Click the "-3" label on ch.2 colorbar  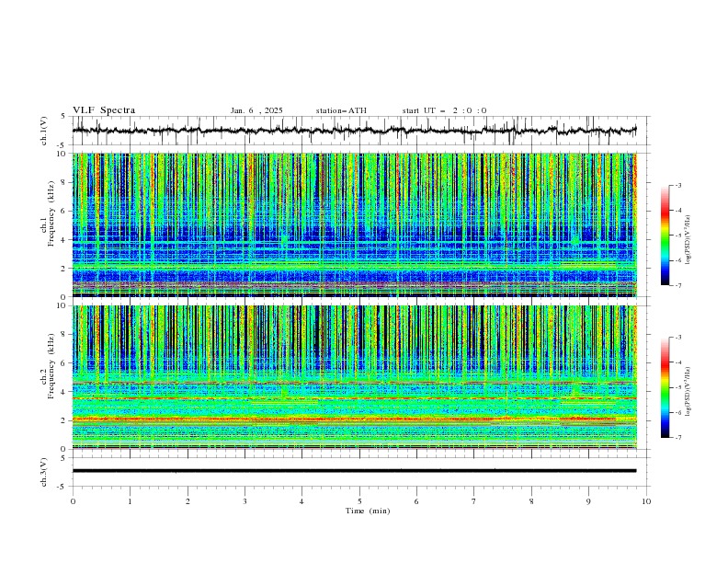point(677,338)
